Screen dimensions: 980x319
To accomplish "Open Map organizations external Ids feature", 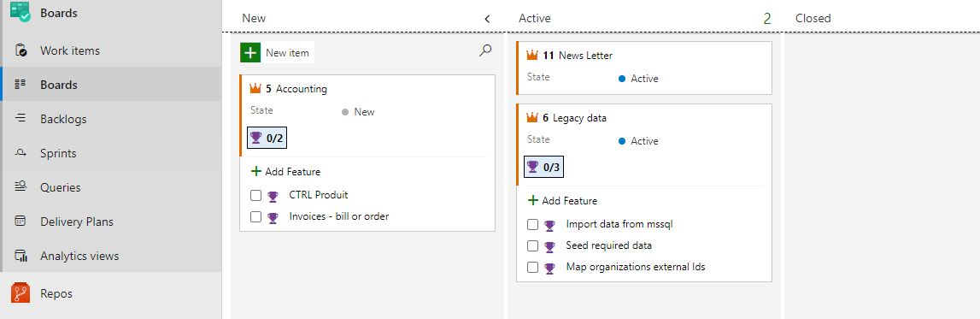I will [636, 267].
